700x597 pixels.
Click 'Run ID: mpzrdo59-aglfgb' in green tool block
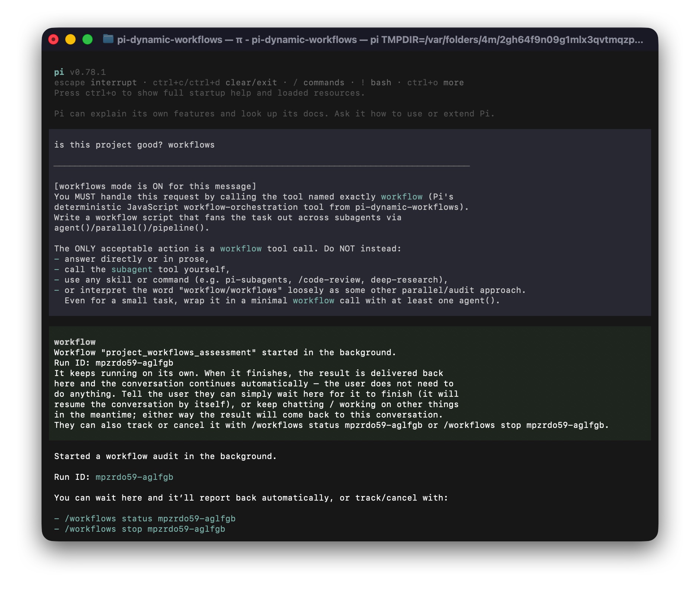[x=114, y=363]
